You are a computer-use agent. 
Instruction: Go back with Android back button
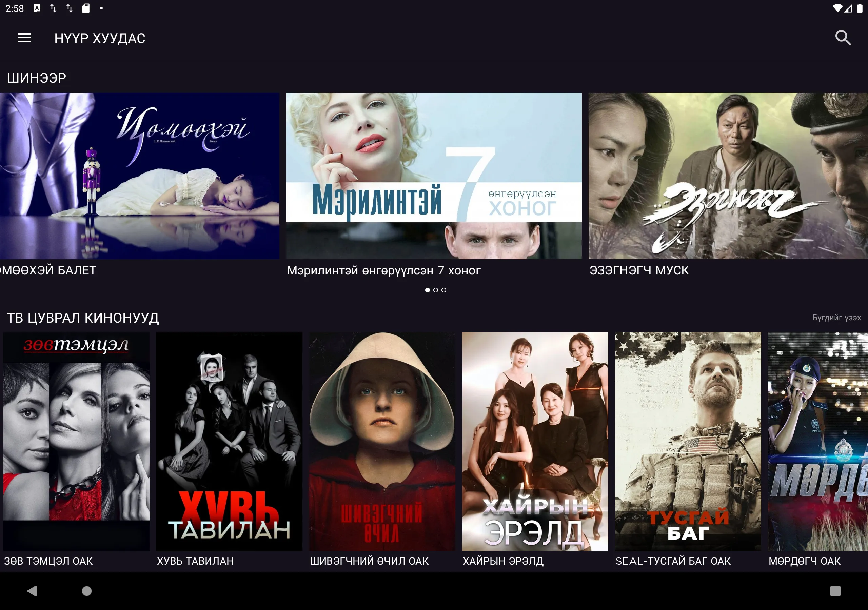(x=32, y=591)
